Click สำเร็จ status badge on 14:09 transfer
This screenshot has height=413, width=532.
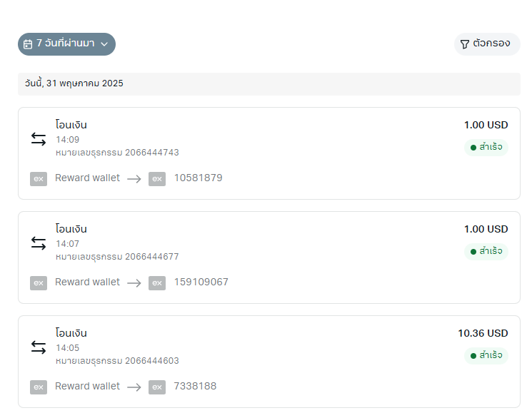click(x=486, y=148)
